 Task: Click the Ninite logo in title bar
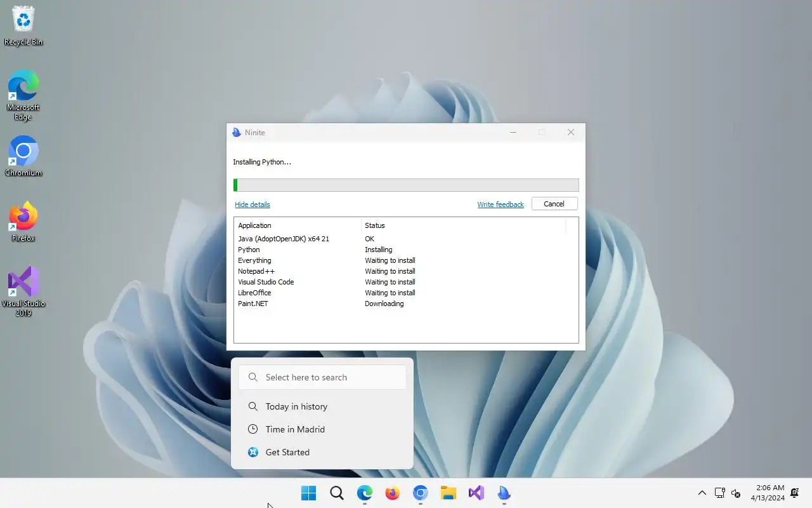(x=237, y=132)
